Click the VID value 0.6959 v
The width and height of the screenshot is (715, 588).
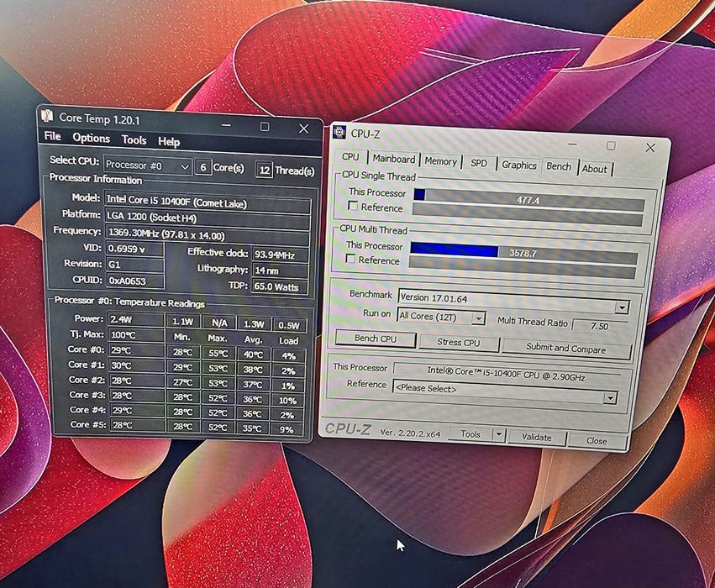135,249
